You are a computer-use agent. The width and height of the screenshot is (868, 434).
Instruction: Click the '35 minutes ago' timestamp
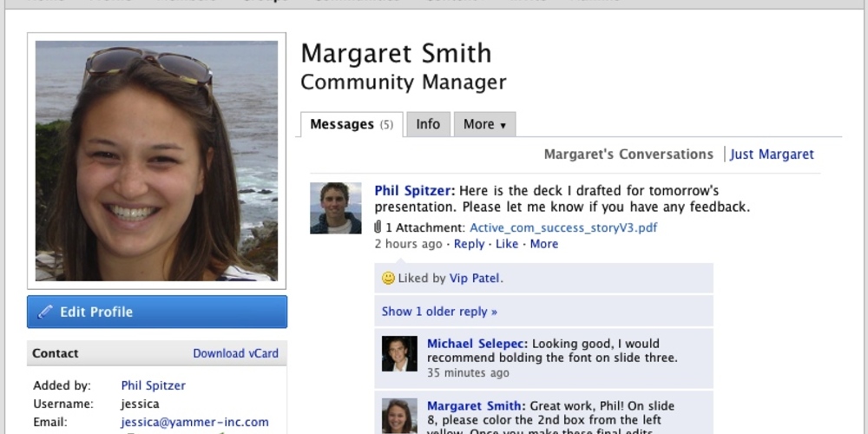pyautogui.click(x=468, y=373)
